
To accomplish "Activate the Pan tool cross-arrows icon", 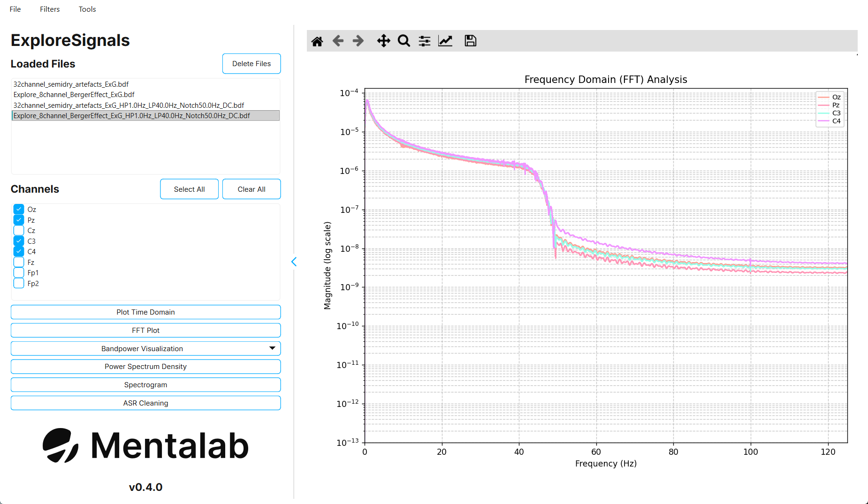I will [x=383, y=41].
